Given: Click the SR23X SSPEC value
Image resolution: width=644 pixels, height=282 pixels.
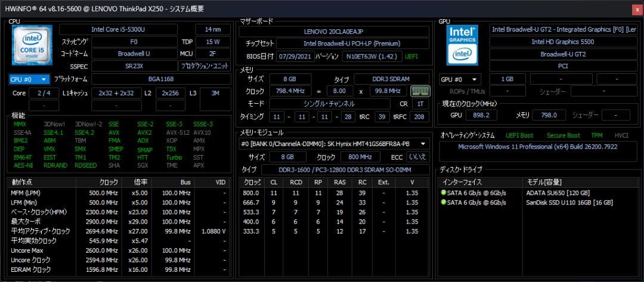Looking at the screenshot, I should pyautogui.click(x=134, y=66).
